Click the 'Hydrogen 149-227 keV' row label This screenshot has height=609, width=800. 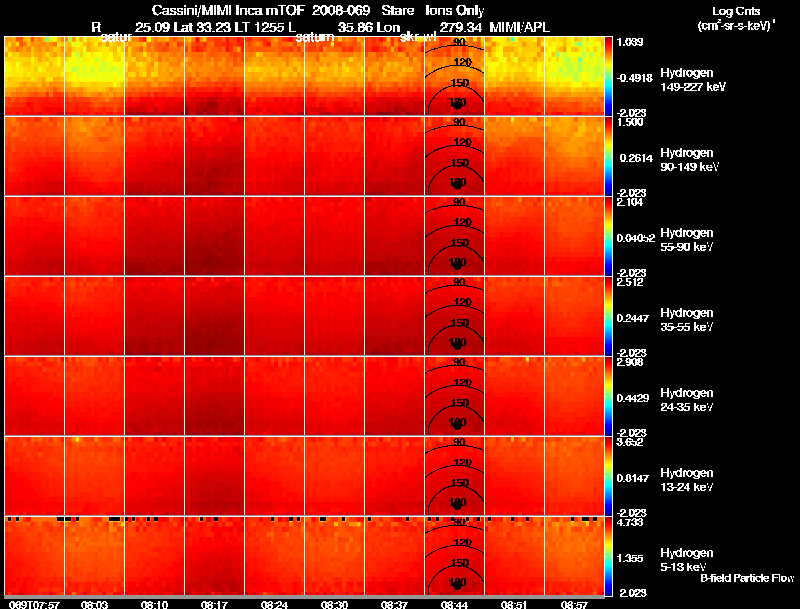pos(692,80)
